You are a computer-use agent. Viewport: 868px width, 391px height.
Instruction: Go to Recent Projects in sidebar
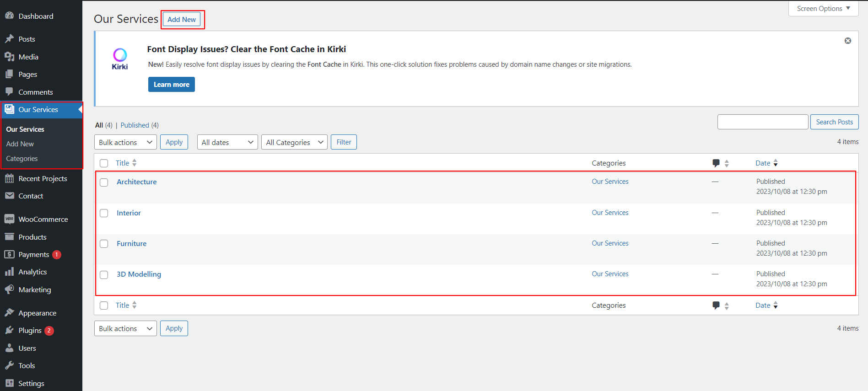43,178
